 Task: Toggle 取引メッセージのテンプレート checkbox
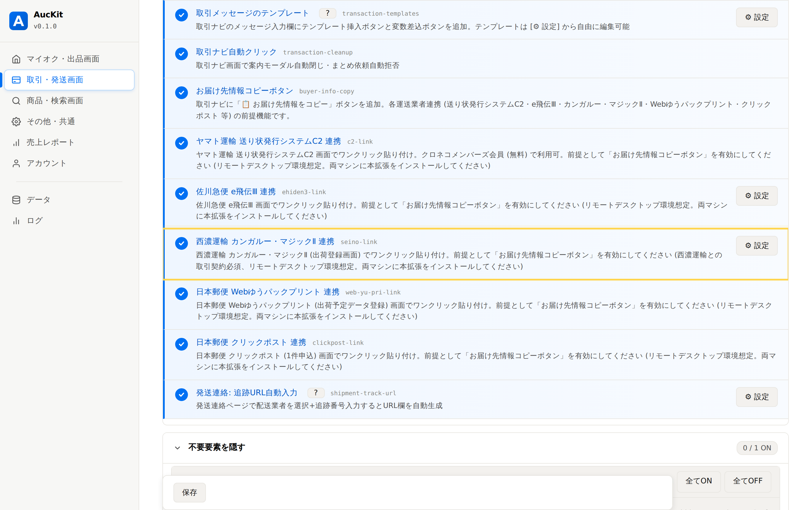[x=182, y=15]
